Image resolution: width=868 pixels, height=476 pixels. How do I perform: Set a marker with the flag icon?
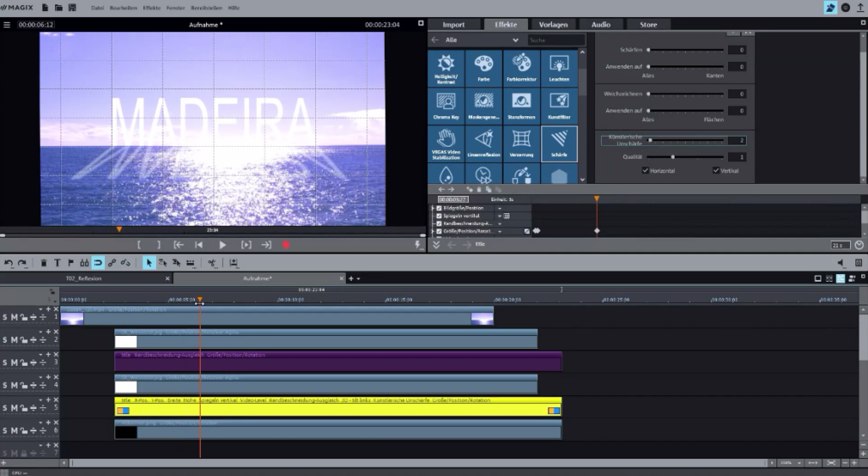pyautogui.click(x=70, y=263)
